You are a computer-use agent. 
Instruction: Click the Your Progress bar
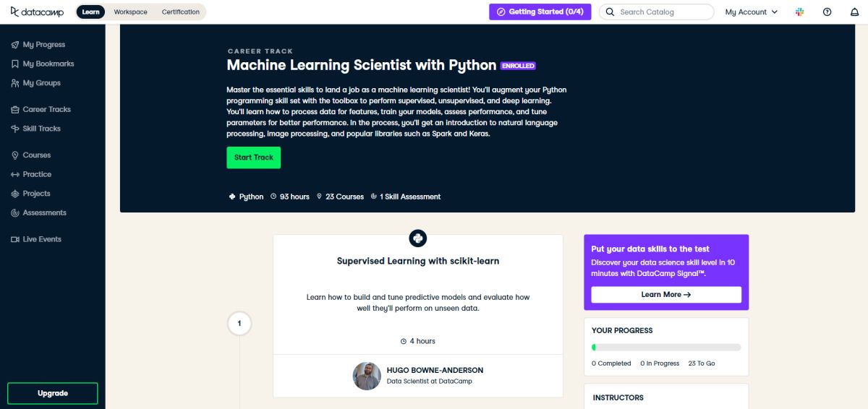[x=666, y=348]
